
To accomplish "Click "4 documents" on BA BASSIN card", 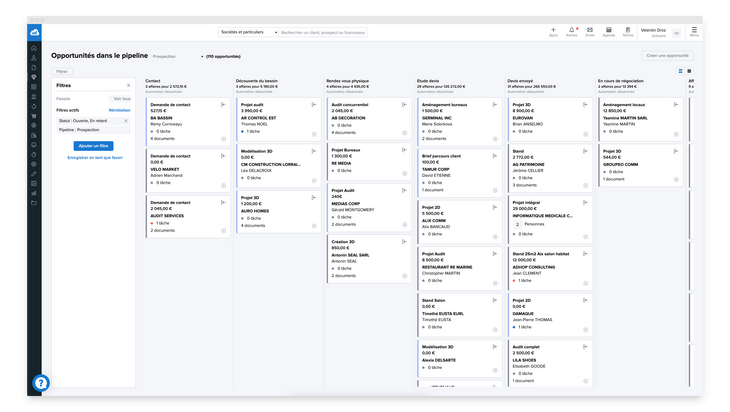I will pyautogui.click(x=162, y=139).
